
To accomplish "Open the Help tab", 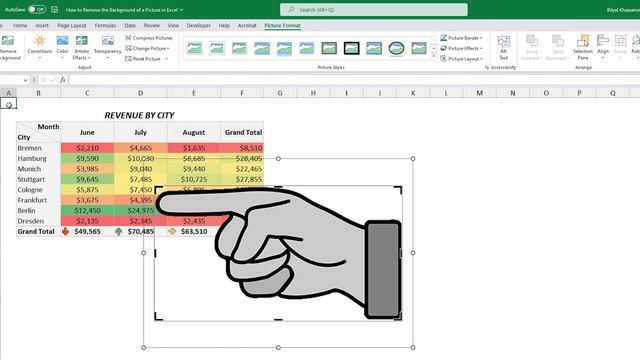I will pyautogui.click(x=224, y=25).
